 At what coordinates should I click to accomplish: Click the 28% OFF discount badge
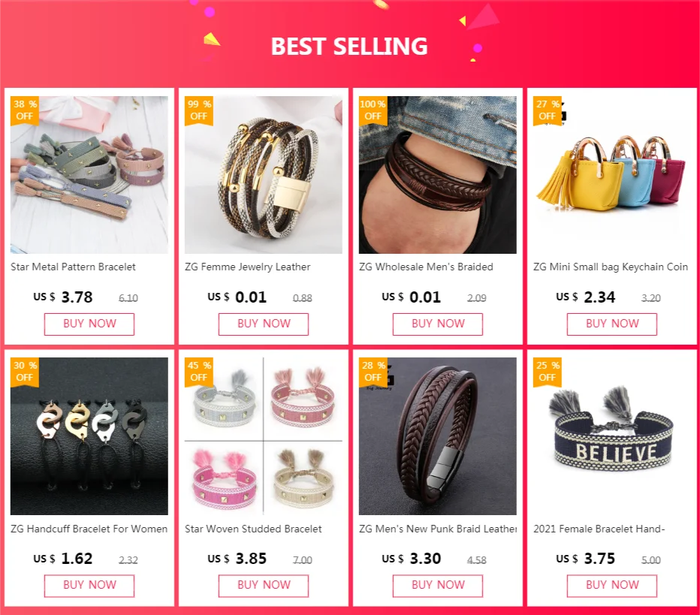click(373, 371)
